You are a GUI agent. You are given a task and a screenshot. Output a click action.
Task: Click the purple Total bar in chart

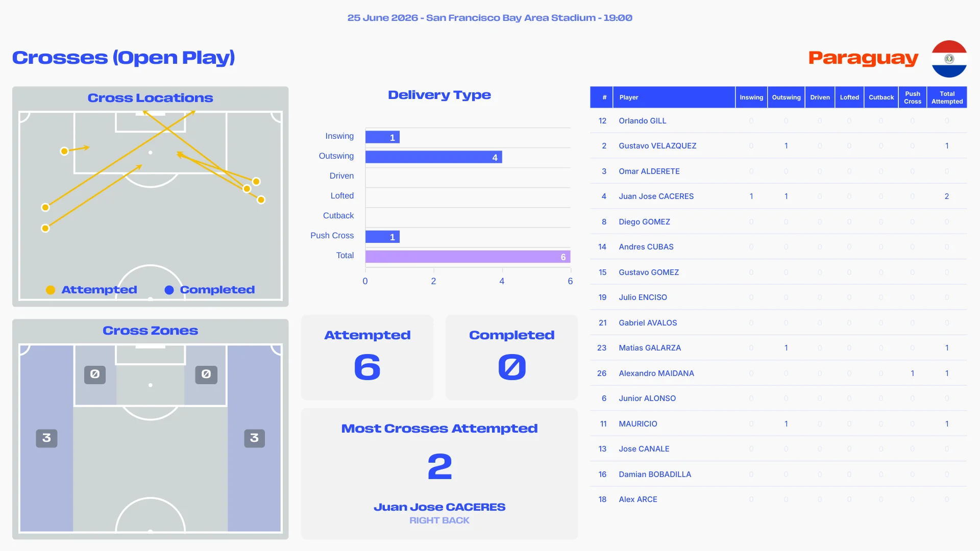click(x=468, y=257)
